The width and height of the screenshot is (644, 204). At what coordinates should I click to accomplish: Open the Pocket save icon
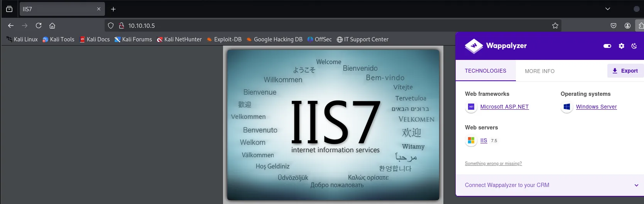pyautogui.click(x=614, y=25)
